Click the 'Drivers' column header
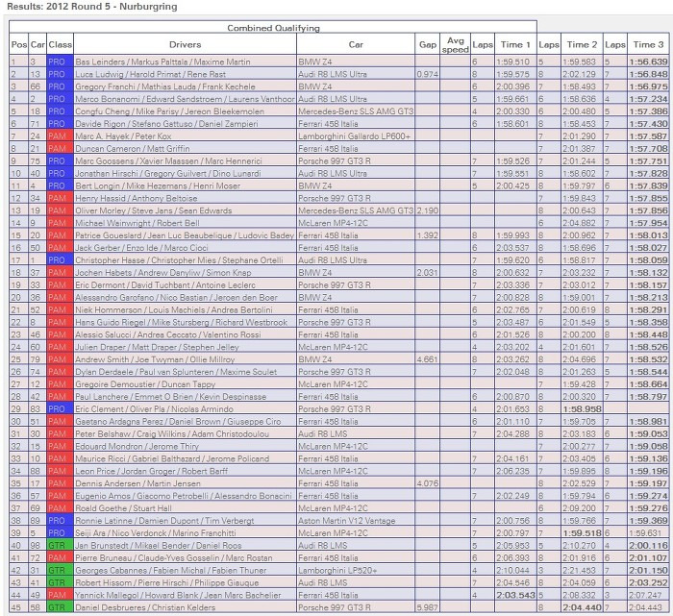Image resolution: width=673 pixels, height=616 pixels. (185, 44)
